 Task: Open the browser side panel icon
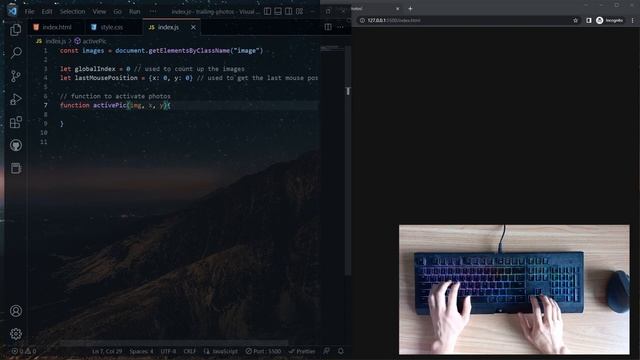(589, 20)
